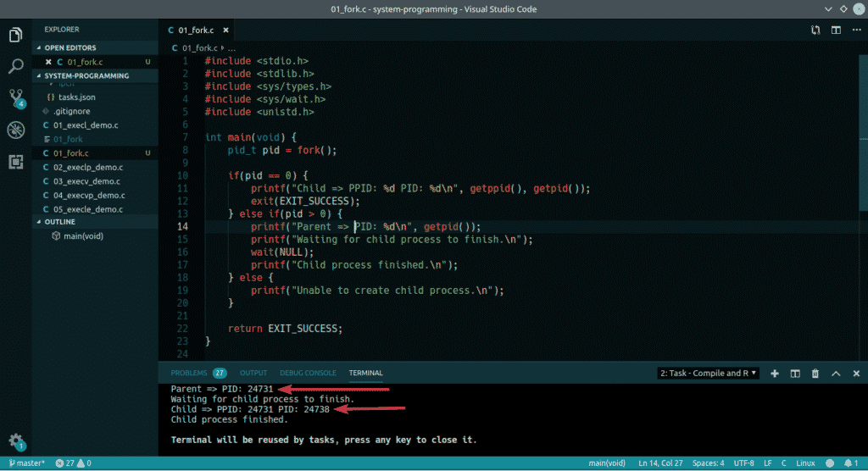Open the Extensions view icon
The image size is (868, 471).
pos(15,161)
